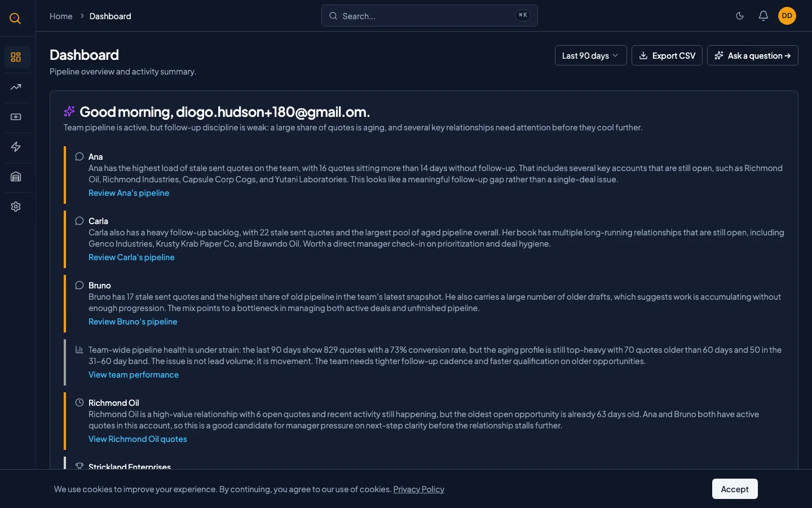Click the magnifier icon in the search box

pos(333,16)
